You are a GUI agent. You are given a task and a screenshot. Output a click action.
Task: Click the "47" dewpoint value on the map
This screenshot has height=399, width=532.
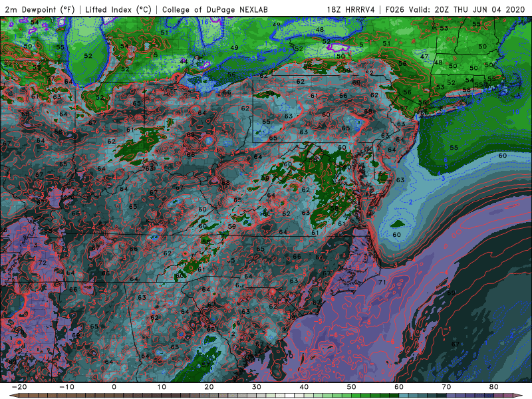pos(424,57)
